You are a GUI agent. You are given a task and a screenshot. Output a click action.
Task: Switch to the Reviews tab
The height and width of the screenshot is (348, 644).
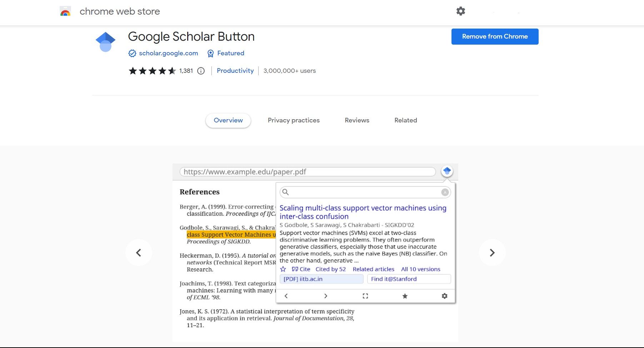point(356,120)
